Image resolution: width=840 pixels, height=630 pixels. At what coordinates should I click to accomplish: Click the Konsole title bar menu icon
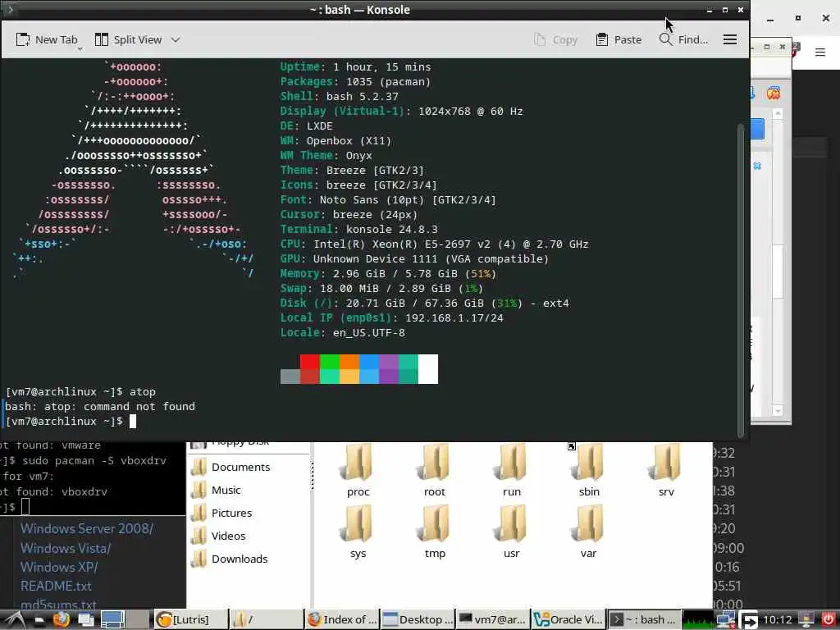[x=10, y=10]
